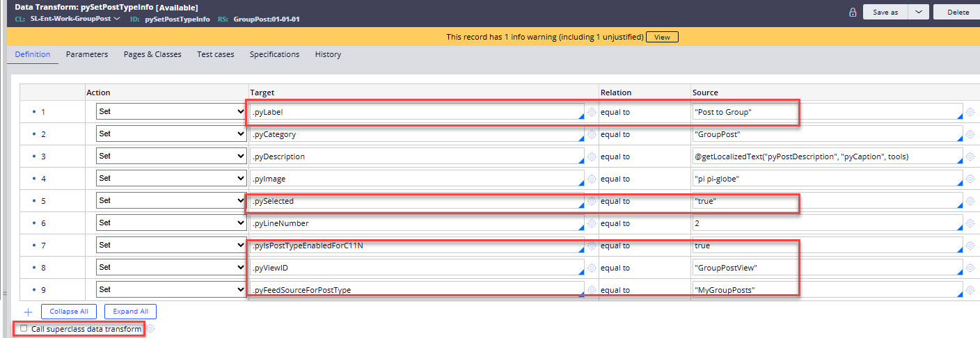Click the crosshair icon beside superclass checkbox
This screenshot has height=338, width=980.
pyautogui.click(x=150, y=329)
